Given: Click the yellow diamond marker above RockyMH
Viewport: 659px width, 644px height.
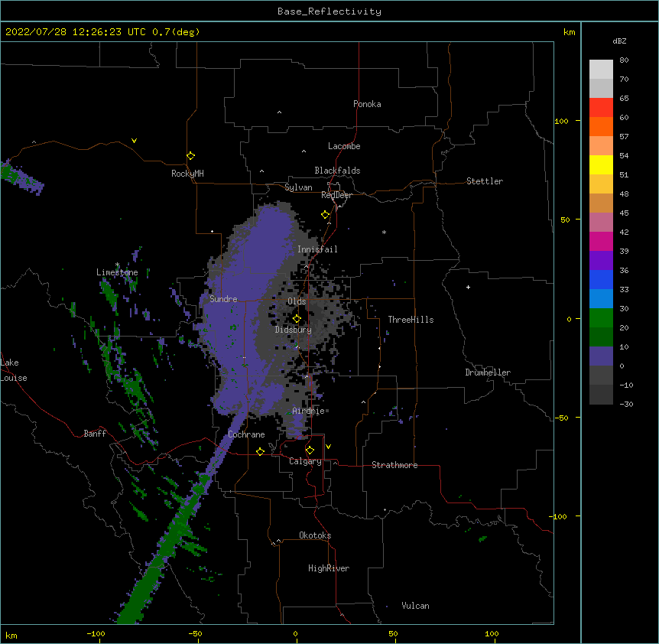Looking at the screenshot, I should click(x=191, y=156).
